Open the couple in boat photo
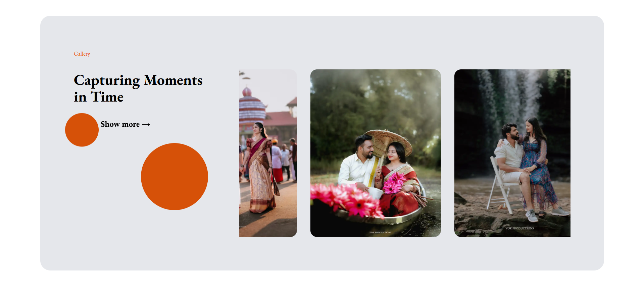644x304 pixels. (376, 153)
